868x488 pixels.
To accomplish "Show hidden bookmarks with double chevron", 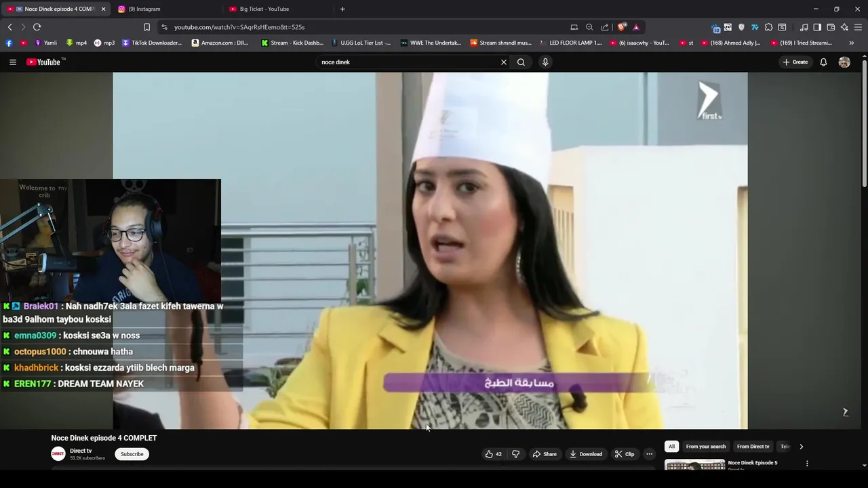I will [x=851, y=43].
